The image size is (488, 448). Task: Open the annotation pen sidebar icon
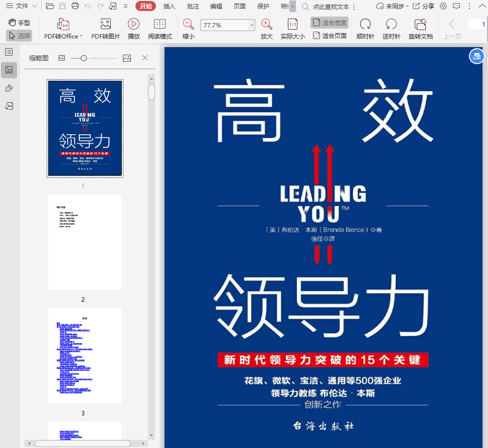9,88
